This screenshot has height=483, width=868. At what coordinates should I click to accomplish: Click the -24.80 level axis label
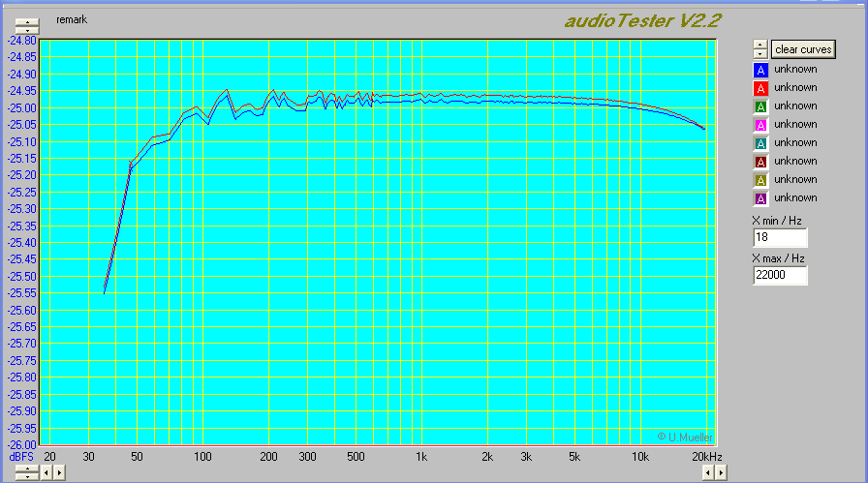[x=22, y=41]
